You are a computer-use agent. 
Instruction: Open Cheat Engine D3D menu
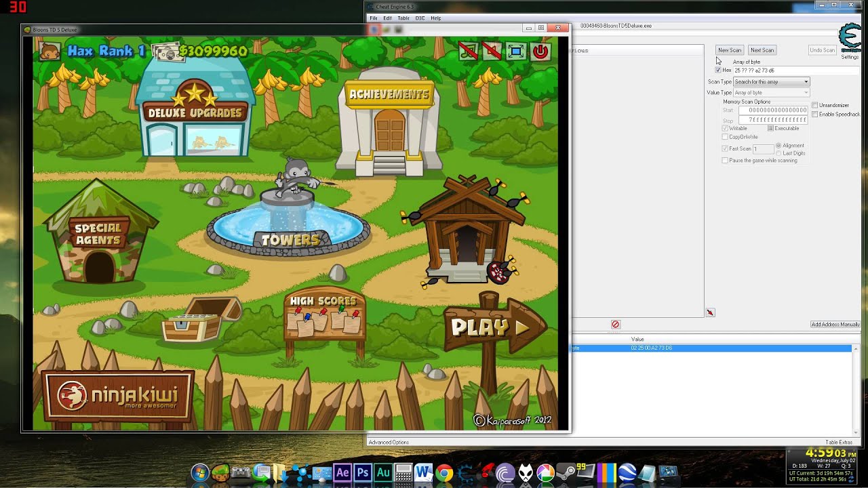tap(420, 18)
